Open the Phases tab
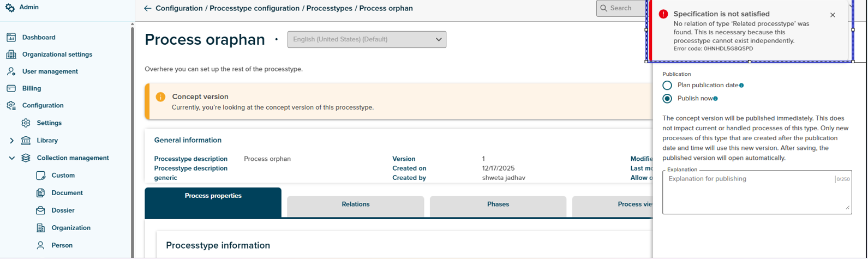Screen dimensions: 868x259 coord(498,204)
